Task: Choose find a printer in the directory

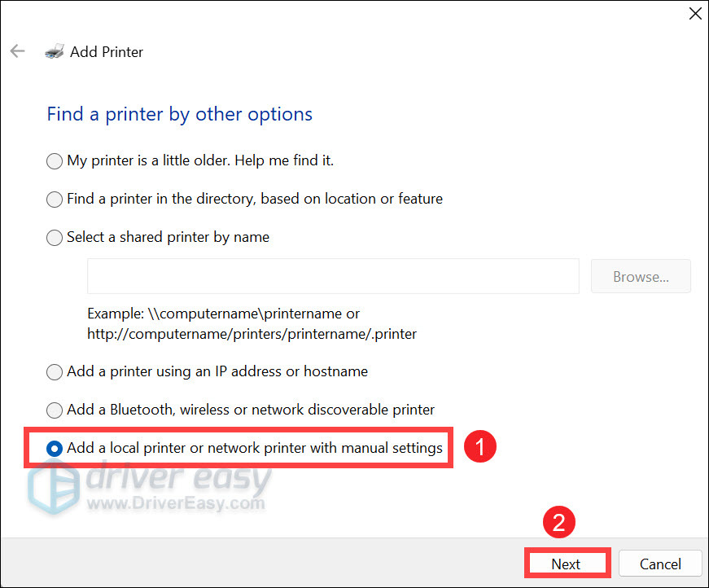Action: [55, 199]
